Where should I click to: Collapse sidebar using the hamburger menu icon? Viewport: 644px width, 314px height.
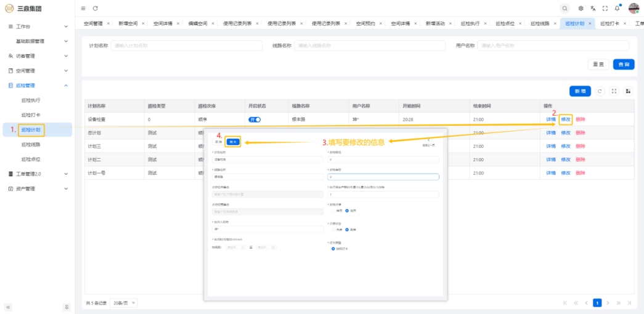83,8
